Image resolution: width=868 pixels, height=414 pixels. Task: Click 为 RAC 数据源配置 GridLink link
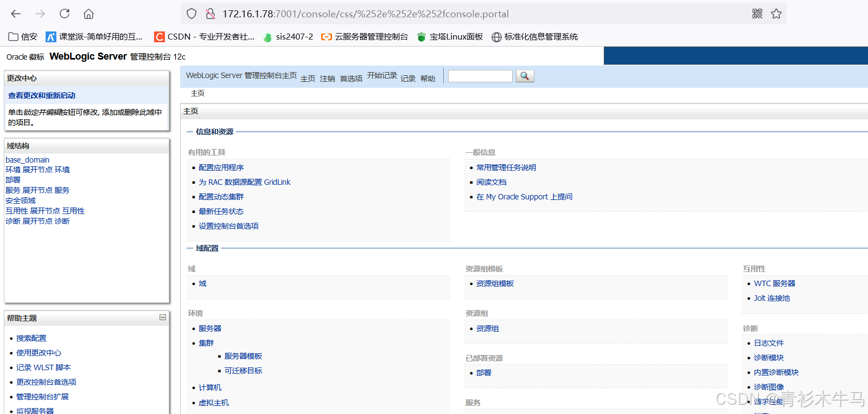pyautogui.click(x=245, y=182)
